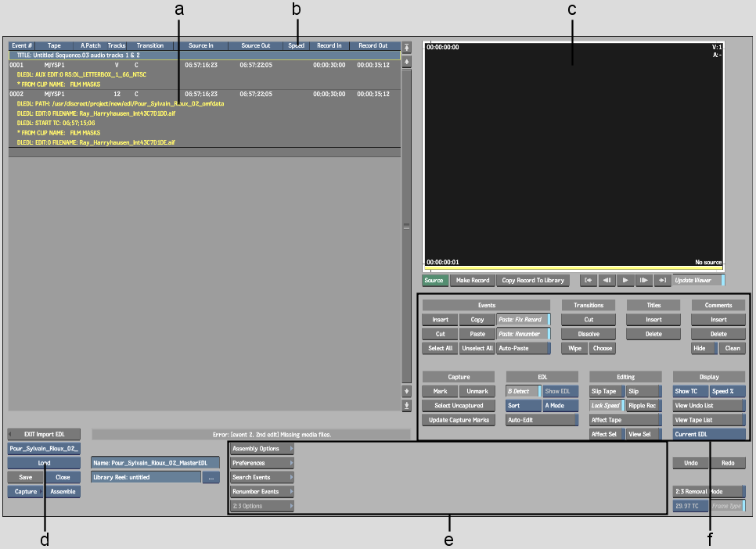
Task: Open the 29.97 TC timecode option box
Action: pyautogui.click(x=690, y=506)
